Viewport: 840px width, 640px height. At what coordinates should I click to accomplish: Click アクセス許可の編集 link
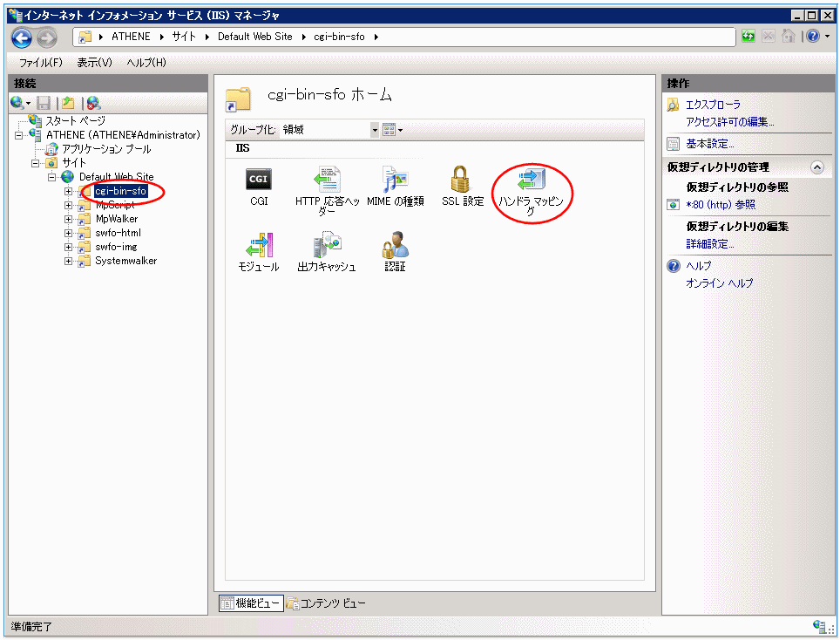pos(729,122)
